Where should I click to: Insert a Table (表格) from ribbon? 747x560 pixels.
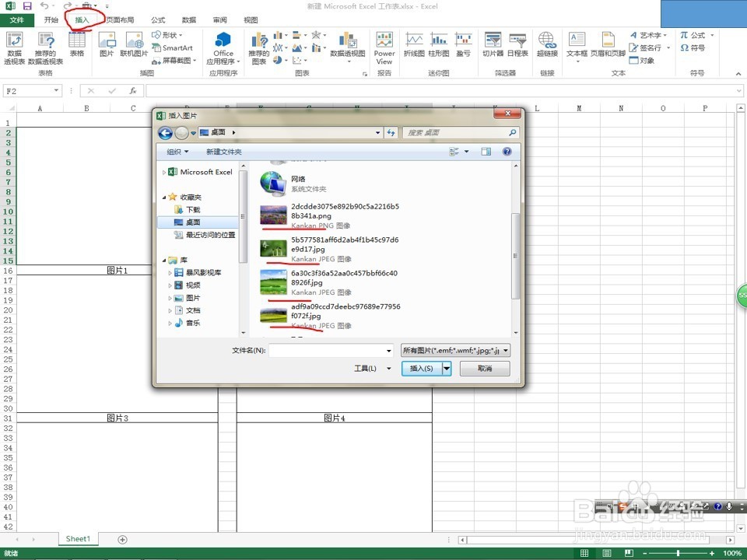pyautogui.click(x=77, y=44)
